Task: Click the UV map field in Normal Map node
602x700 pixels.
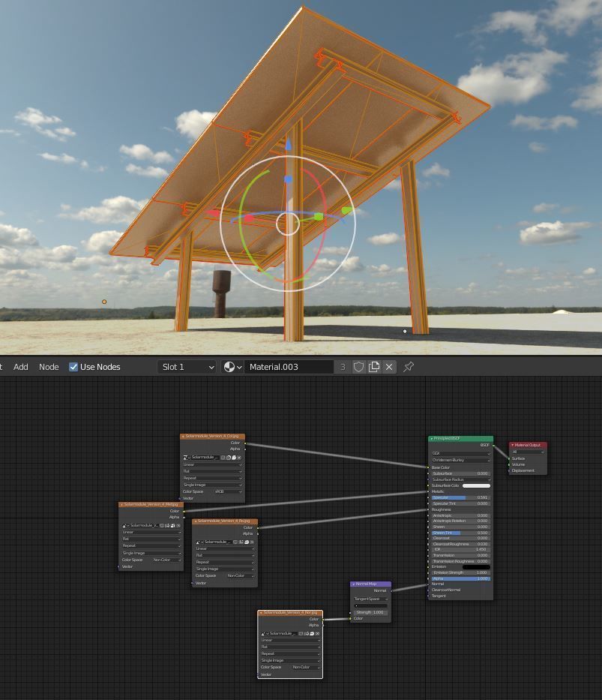Action: click(x=371, y=605)
